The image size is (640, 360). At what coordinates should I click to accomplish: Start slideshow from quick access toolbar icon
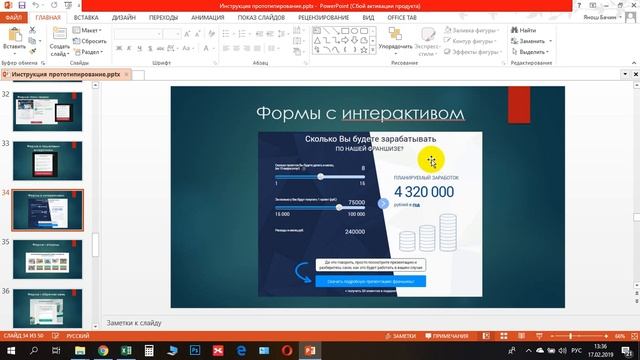tap(68, 6)
